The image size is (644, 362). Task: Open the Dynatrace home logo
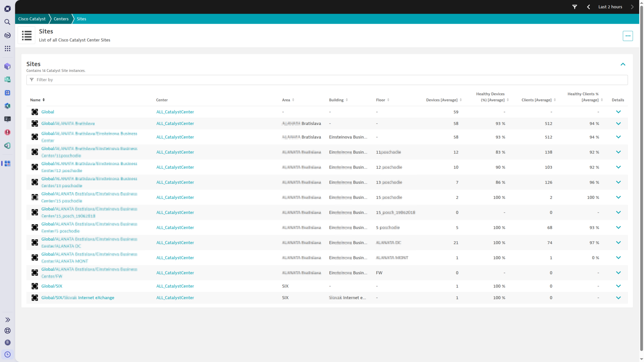tap(7, 9)
